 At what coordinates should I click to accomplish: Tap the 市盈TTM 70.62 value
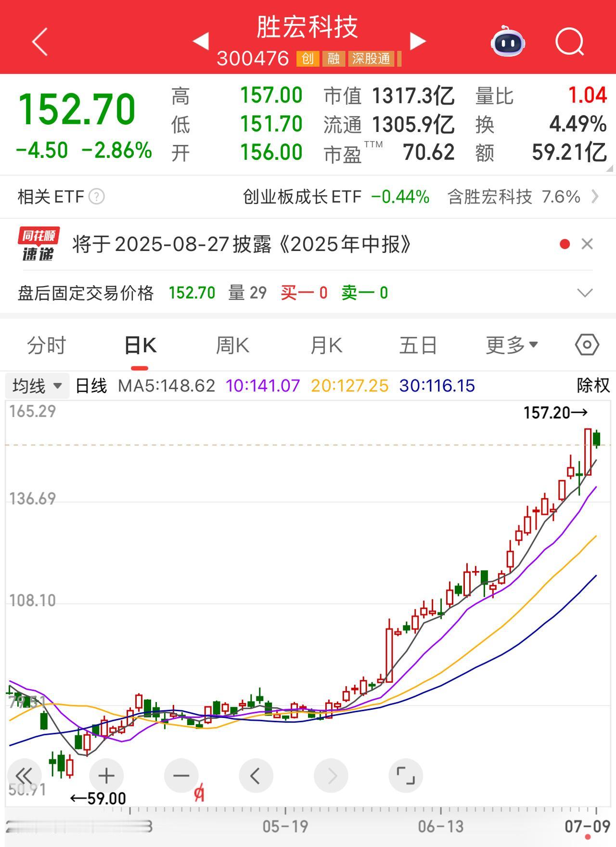point(429,152)
